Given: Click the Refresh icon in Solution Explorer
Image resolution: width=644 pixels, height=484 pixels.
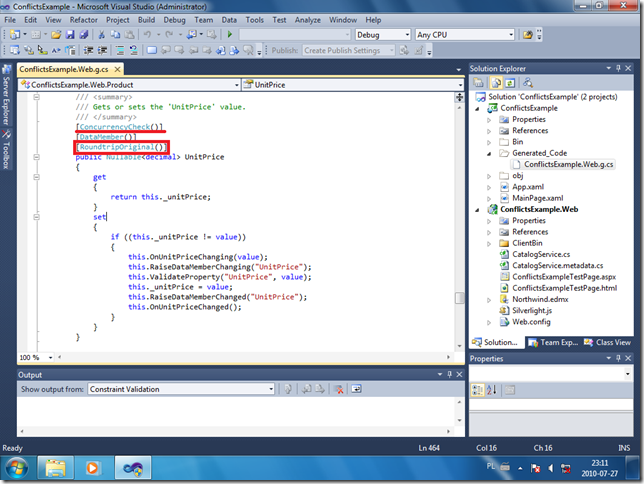Looking at the screenshot, I should tap(510, 83).
